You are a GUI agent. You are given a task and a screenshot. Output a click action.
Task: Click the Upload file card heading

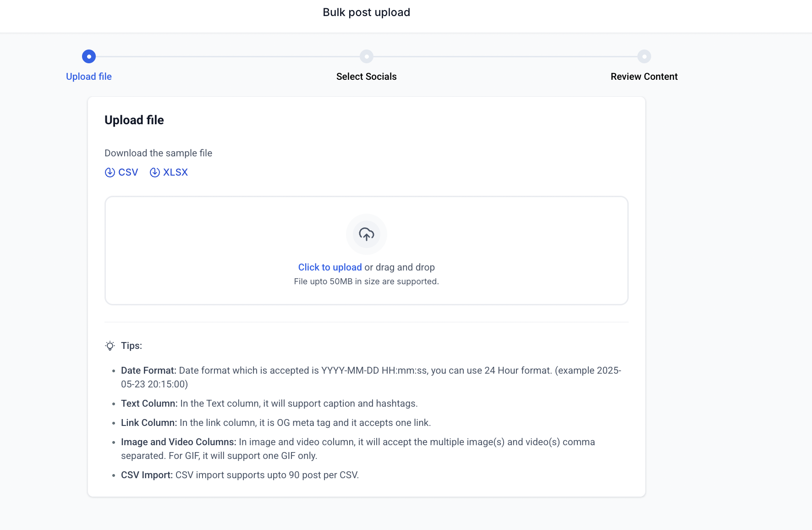[134, 120]
